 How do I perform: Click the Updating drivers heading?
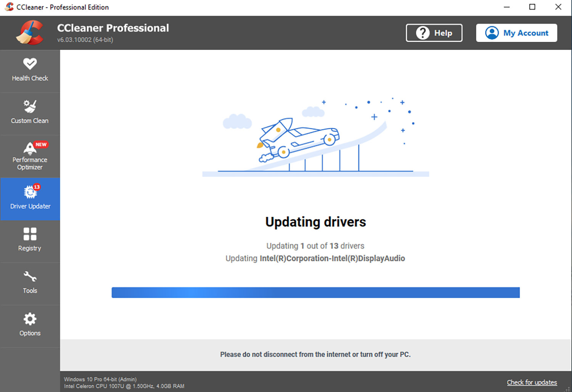click(316, 222)
